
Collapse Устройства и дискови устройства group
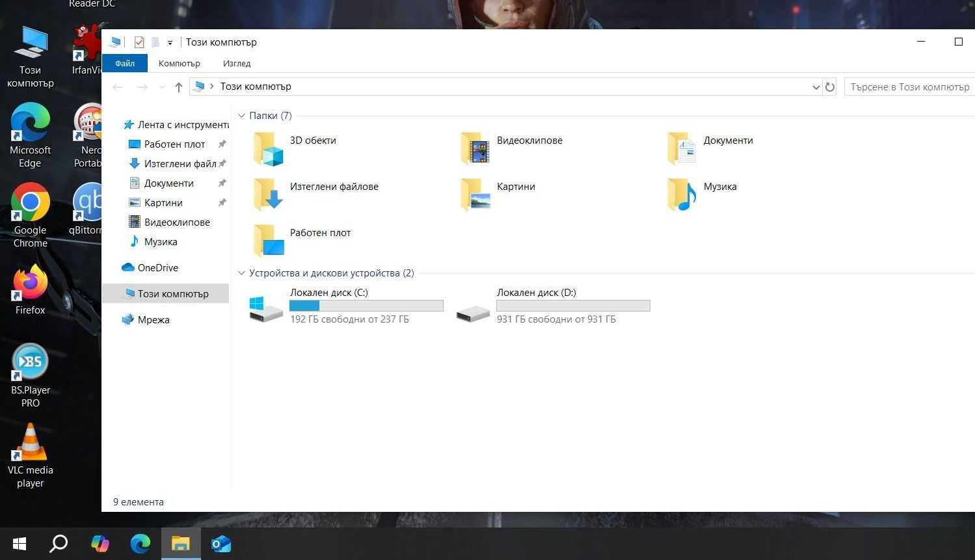[241, 273]
